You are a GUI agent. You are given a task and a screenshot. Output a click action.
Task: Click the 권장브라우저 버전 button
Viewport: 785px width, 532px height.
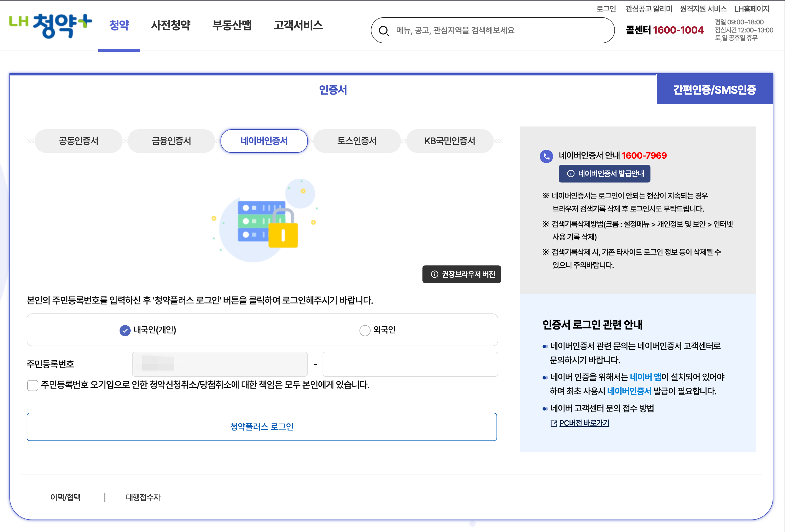(462, 274)
